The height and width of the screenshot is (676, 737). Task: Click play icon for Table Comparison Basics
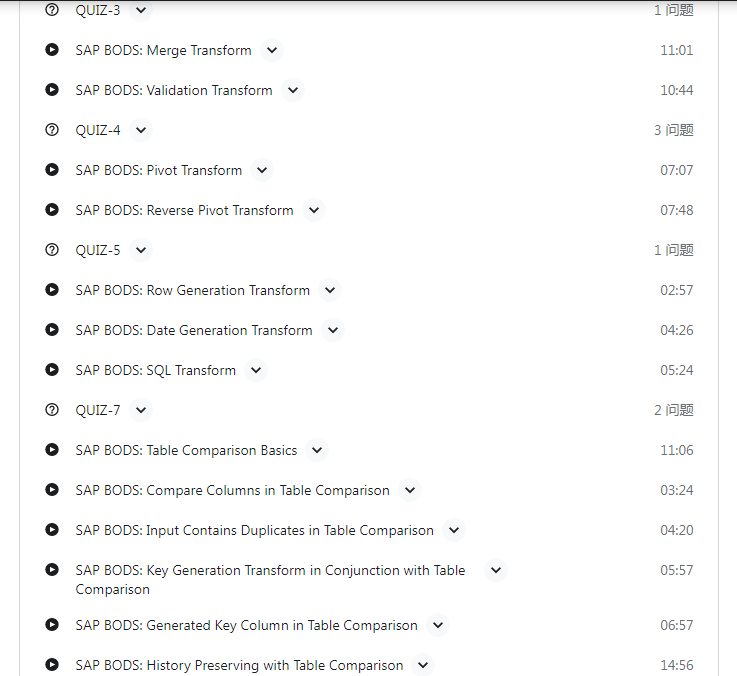click(x=52, y=449)
